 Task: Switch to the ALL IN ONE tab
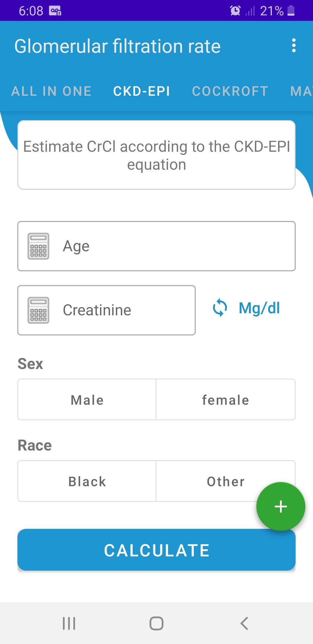tap(51, 91)
